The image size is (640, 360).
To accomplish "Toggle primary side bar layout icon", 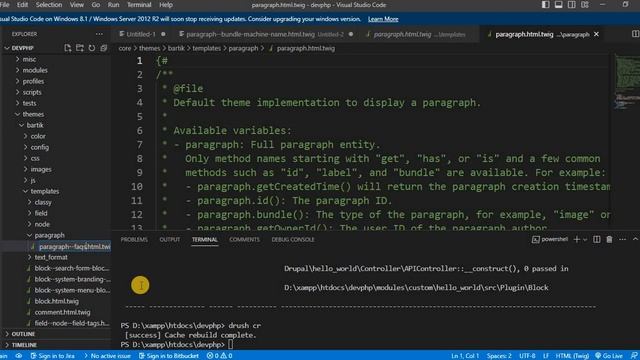I will (x=545, y=5).
